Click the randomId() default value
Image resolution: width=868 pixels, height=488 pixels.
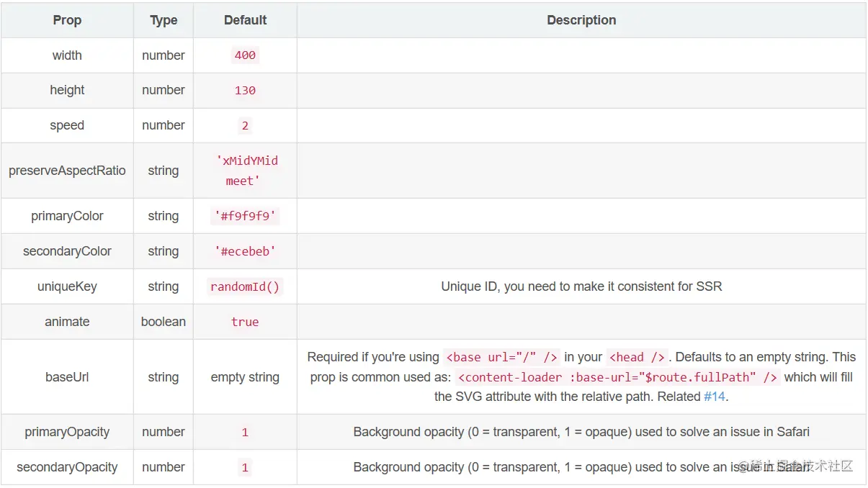245,286
